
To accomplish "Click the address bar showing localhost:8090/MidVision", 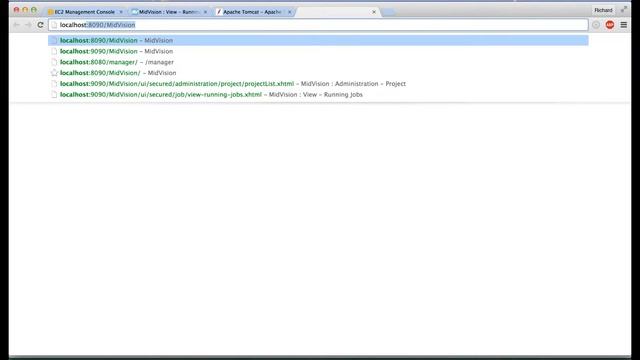I will pos(318,25).
